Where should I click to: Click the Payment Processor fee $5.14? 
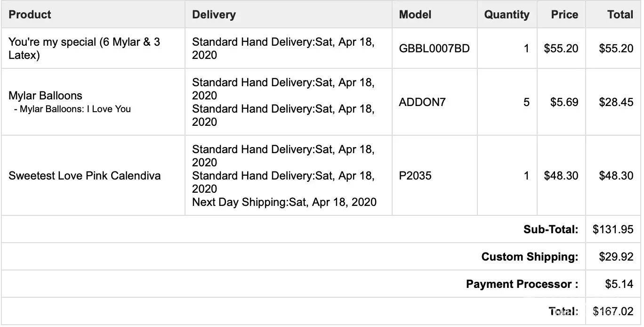click(619, 284)
